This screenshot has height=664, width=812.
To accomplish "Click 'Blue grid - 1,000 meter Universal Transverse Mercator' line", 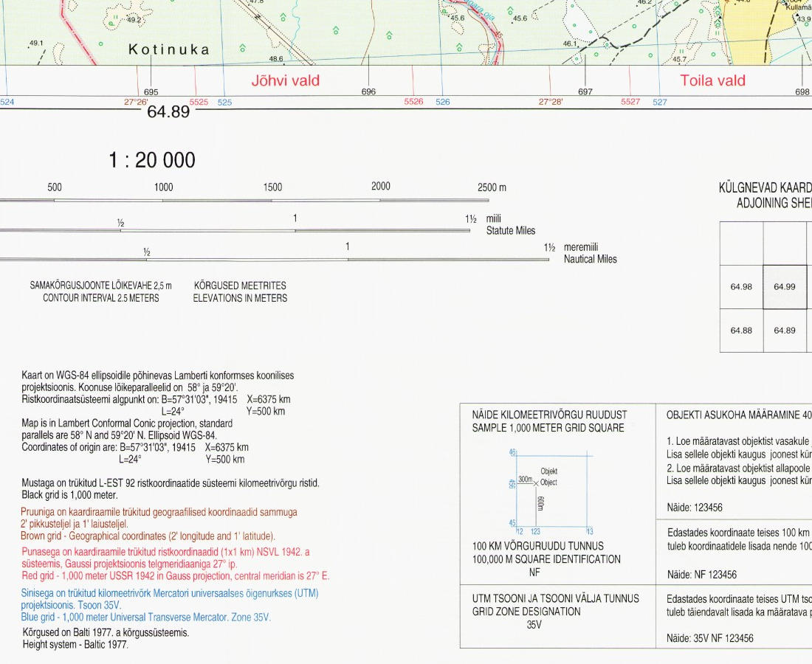I will (x=146, y=617).
